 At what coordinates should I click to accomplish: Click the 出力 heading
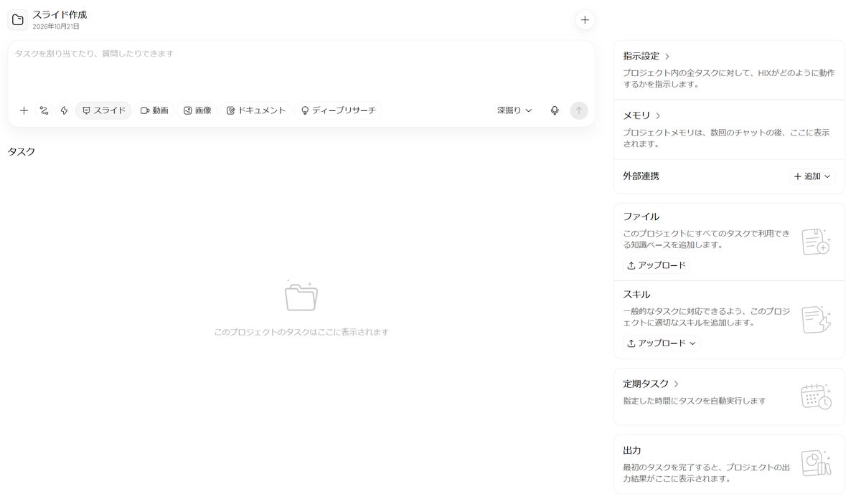click(632, 451)
